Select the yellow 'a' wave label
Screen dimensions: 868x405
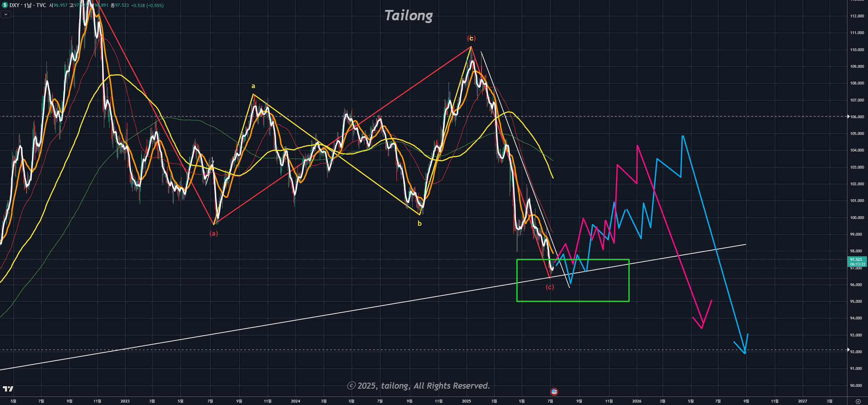coord(253,86)
